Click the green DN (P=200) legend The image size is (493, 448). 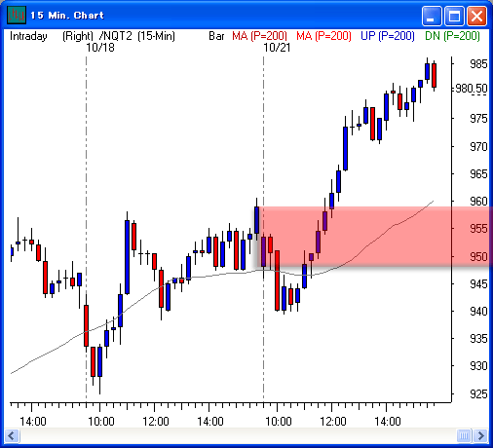(x=452, y=36)
